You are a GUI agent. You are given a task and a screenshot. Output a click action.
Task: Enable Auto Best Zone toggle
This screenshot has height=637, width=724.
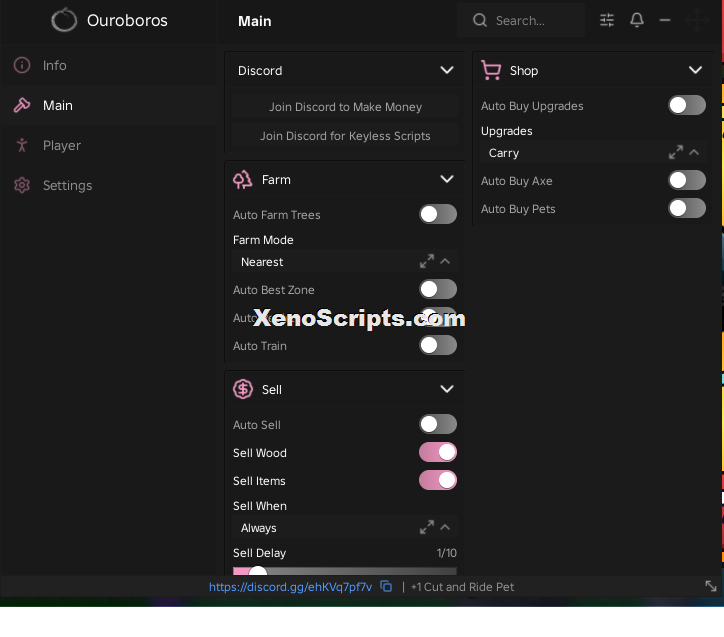(438, 289)
